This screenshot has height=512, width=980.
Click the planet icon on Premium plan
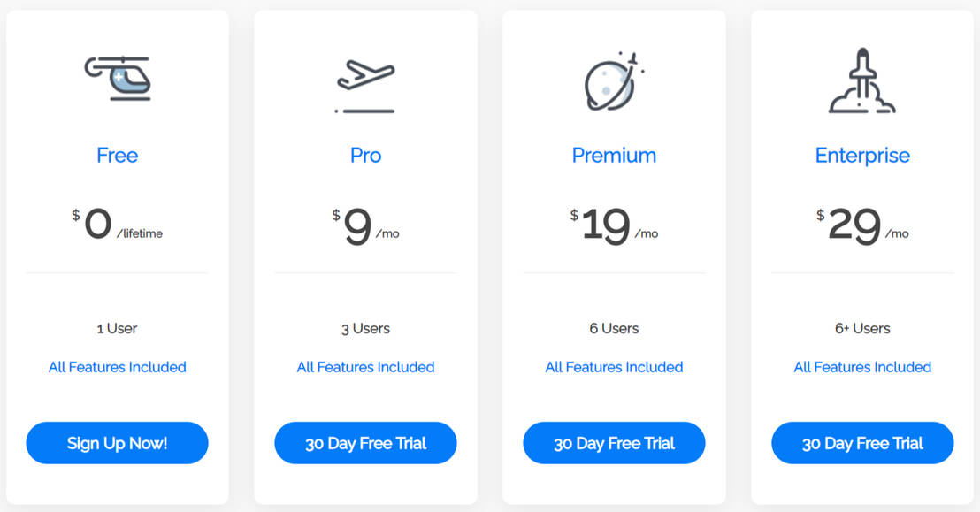point(614,82)
